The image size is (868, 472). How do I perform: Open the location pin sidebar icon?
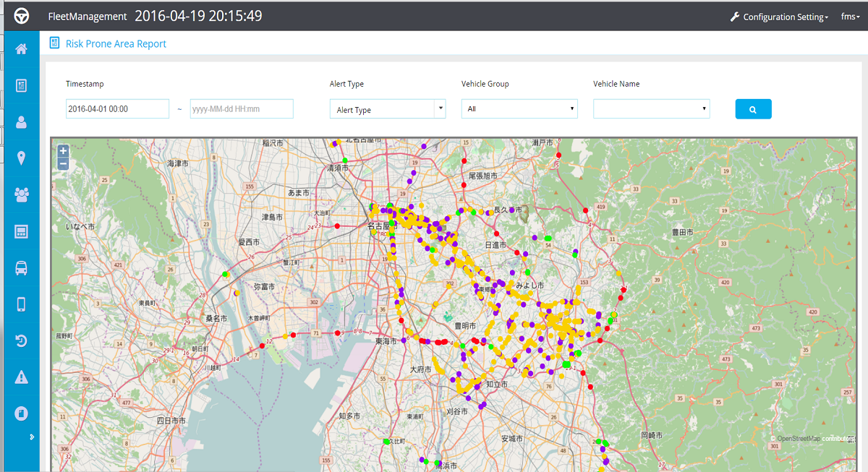(x=21, y=158)
